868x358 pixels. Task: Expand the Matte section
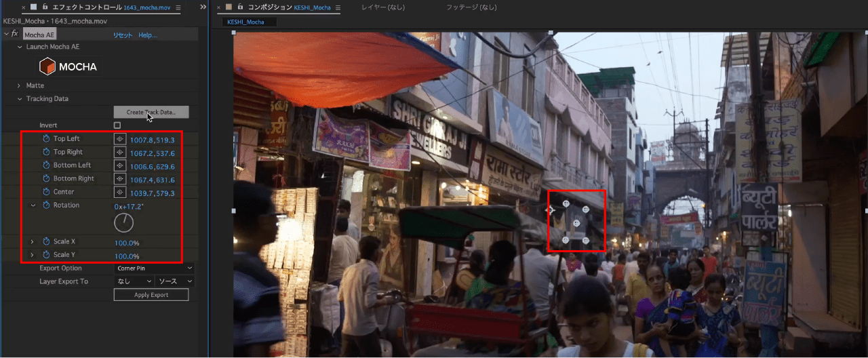[x=20, y=85]
